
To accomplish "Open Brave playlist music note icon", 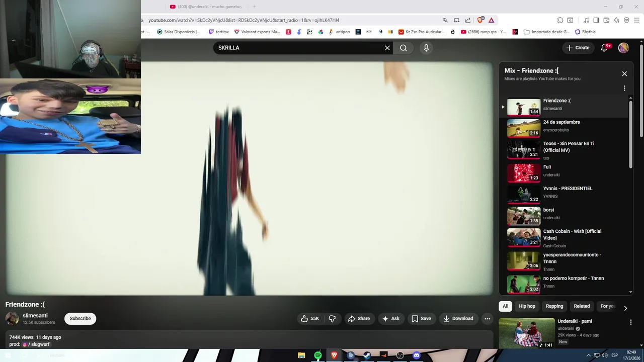I will [586, 20].
